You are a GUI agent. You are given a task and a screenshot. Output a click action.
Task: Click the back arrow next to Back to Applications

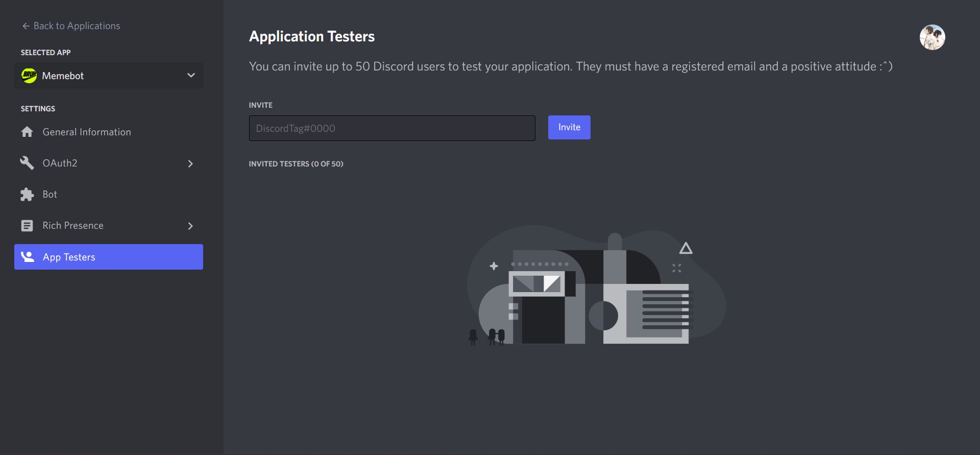click(25, 26)
